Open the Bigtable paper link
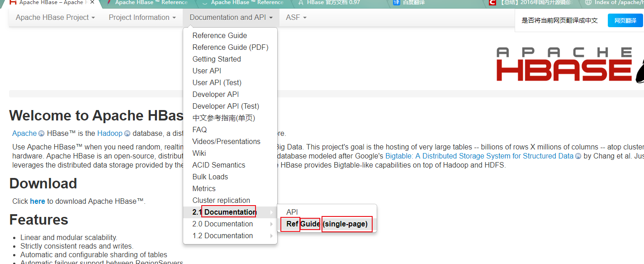The height and width of the screenshot is (264, 644). (479, 156)
